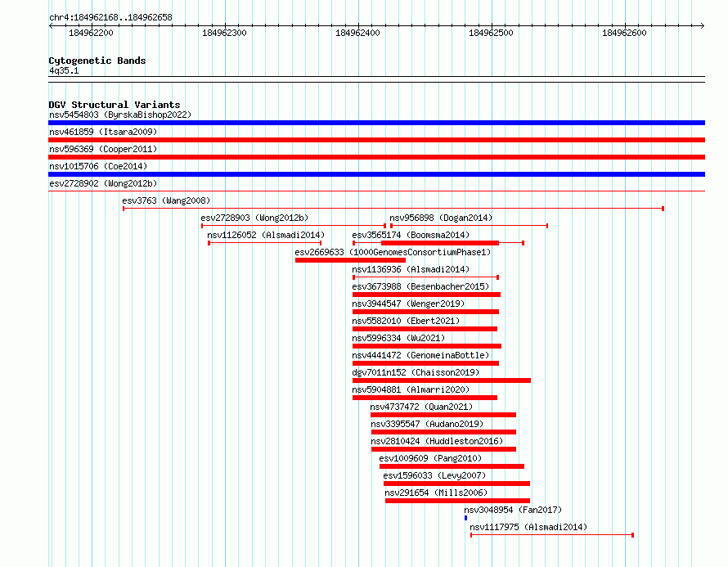Select nsv1126052 (Alsmadi2014) label
The image size is (728, 567).
266,235
